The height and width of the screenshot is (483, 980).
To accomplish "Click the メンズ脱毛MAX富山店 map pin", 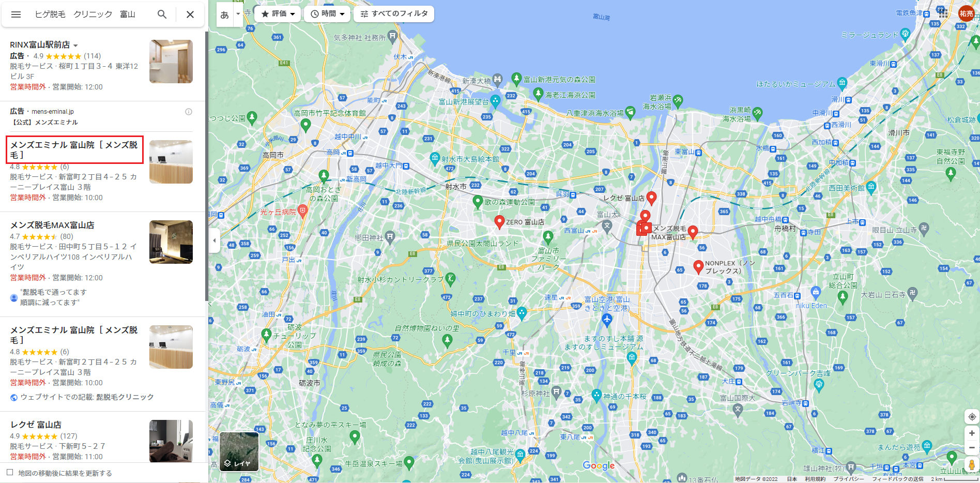I will 647,228.
